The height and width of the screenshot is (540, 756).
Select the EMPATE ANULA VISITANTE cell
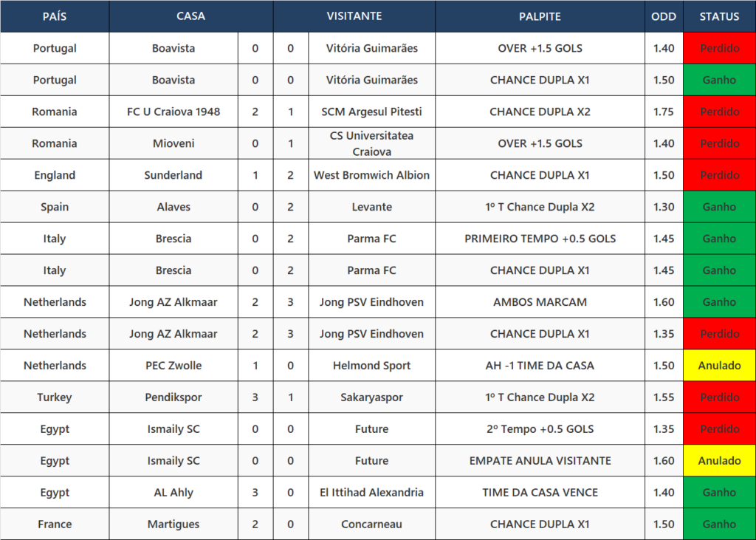click(x=540, y=460)
